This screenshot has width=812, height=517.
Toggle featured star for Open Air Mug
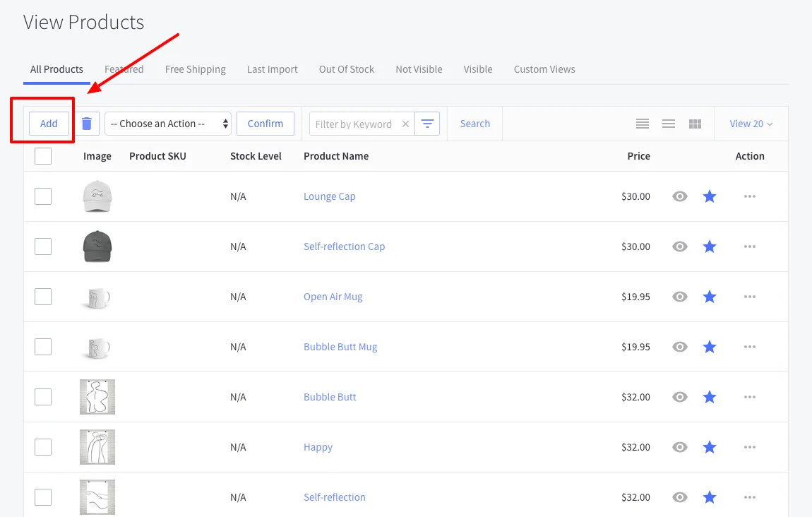(710, 297)
